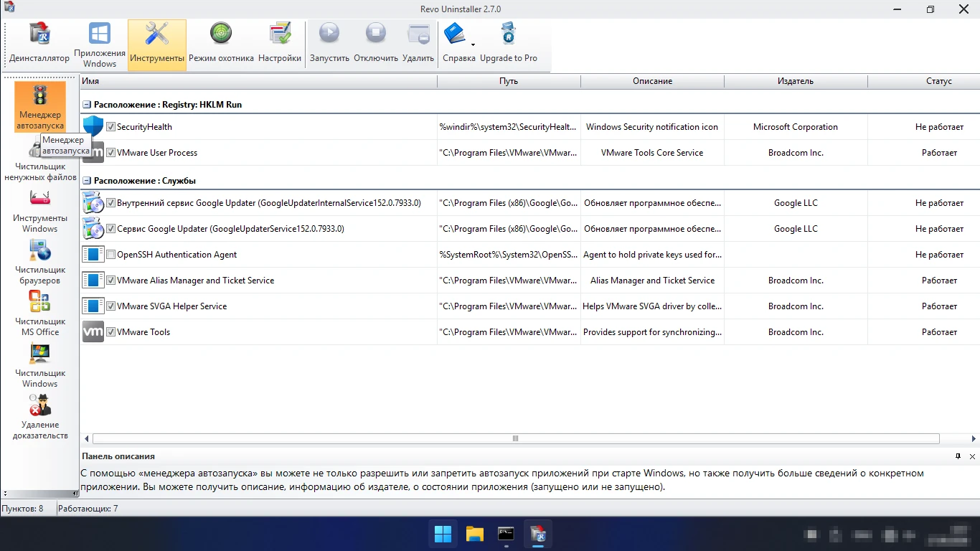Open Чистильщик MS Office tool
The image size is (980, 551).
click(x=40, y=314)
